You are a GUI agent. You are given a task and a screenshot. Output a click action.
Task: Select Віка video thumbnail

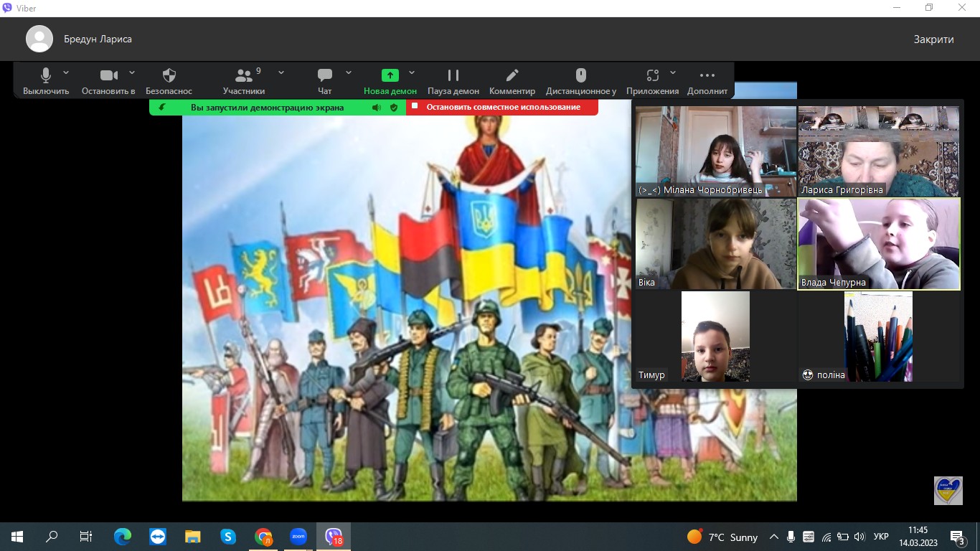[x=716, y=244]
